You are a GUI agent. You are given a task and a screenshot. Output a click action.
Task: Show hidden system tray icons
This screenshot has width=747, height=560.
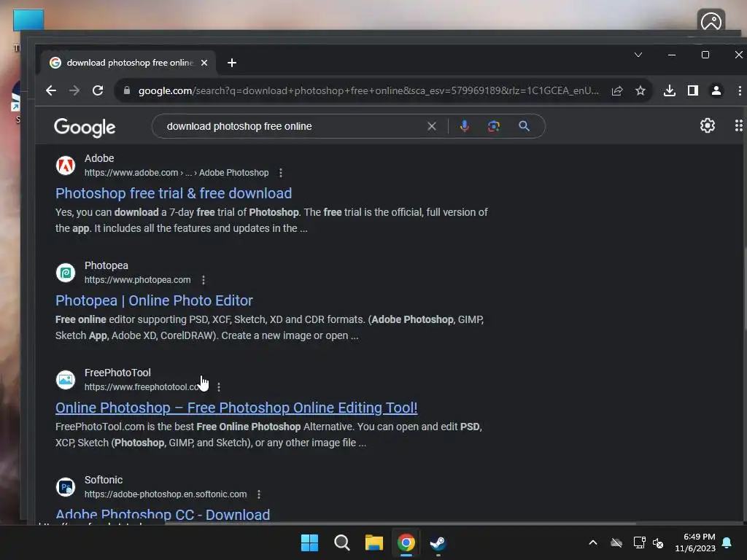pyautogui.click(x=593, y=542)
